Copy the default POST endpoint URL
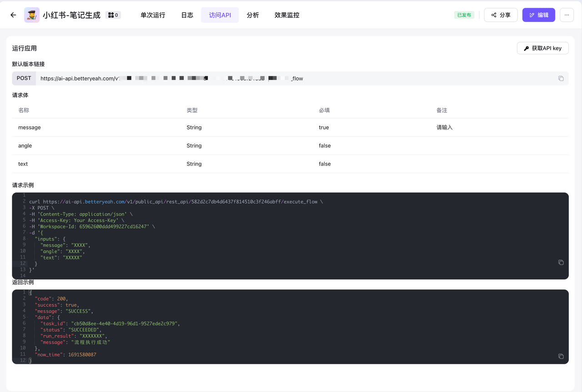The image size is (582, 392). pyautogui.click(x=561, y=79)
